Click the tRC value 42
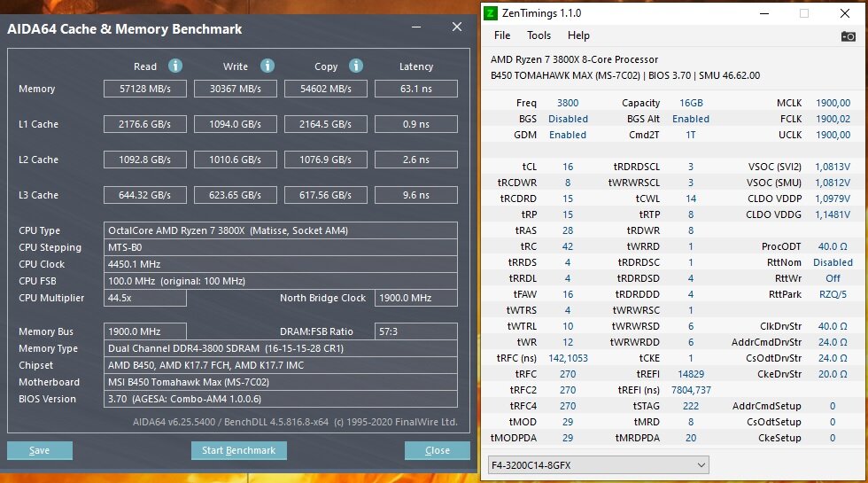 click(x=568, y=246)
